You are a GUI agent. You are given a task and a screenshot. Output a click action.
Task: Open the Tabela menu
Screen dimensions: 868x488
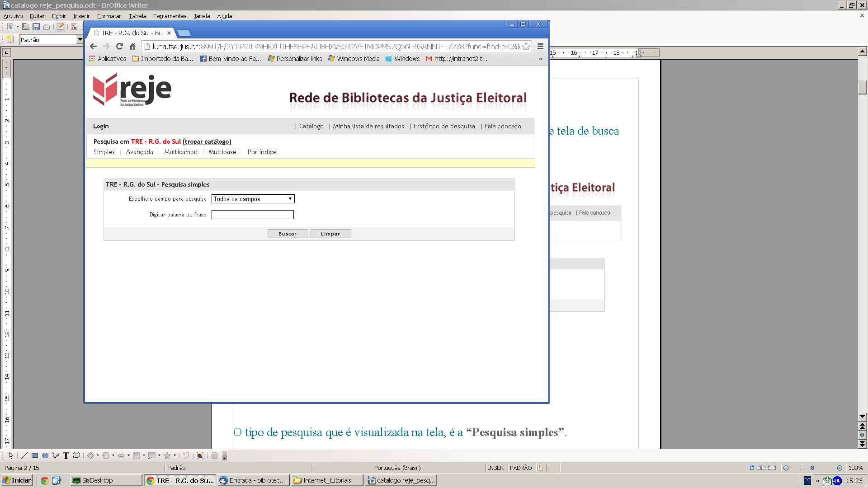coord(137,16)
